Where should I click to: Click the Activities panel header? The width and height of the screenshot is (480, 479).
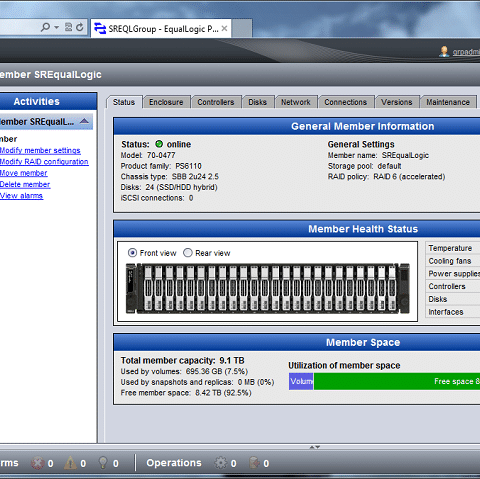pyautogui.click(x=48, y=101)
